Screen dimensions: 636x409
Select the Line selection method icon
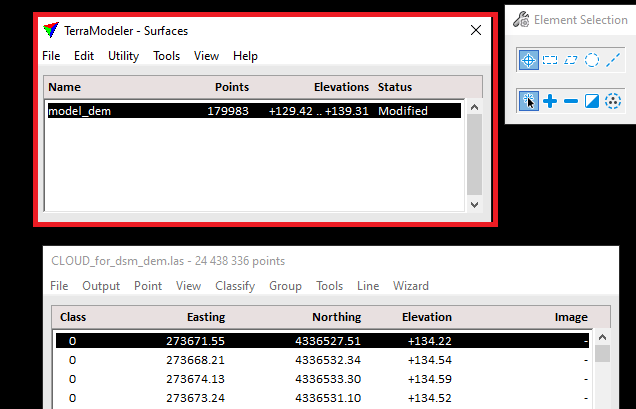pyautogui.click(x=613, y=60)
